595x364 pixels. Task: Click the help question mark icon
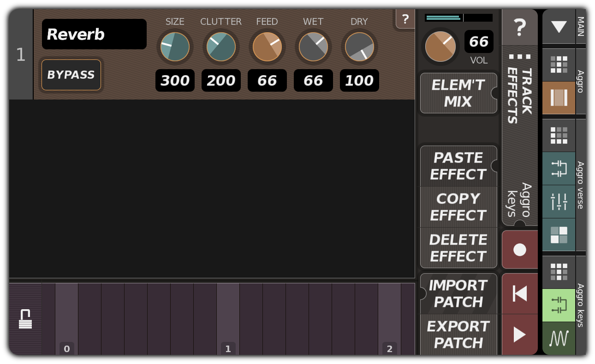click(x=520, y=28)
